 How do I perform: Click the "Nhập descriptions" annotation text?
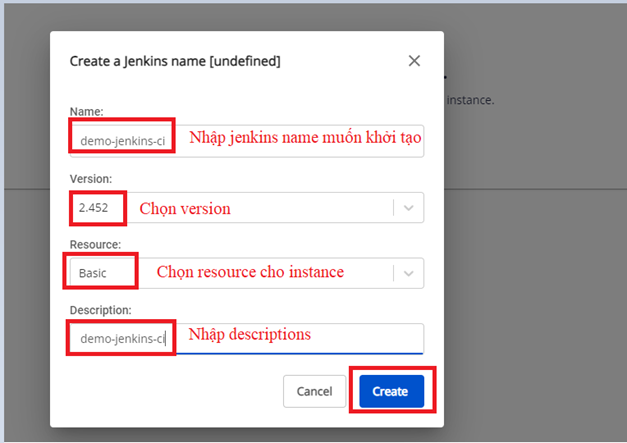(x=249, y=334)
